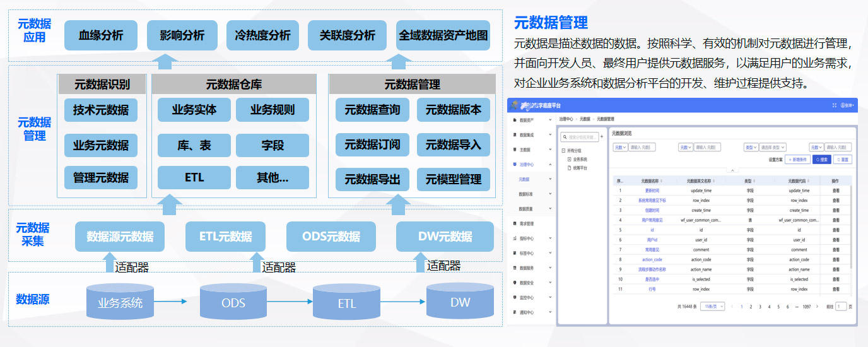Open the 请选择 类型 dropdown
Screen dimensions: 868x347
coord(772,147)
